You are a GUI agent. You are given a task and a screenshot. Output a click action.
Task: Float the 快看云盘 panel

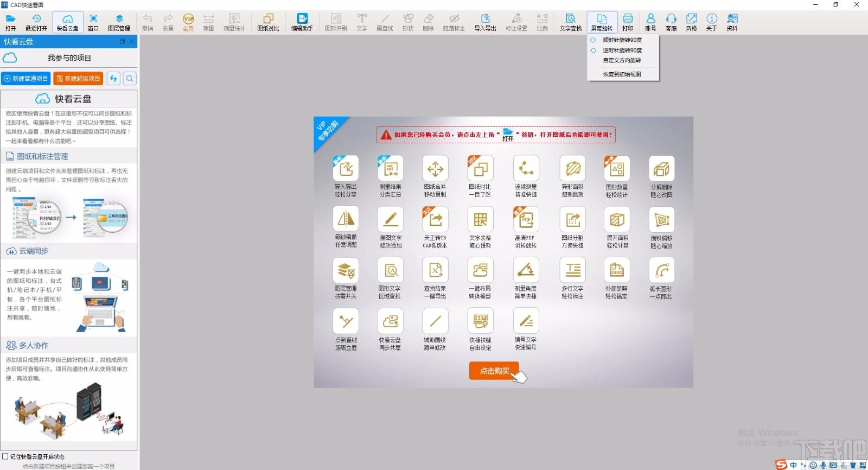pyautogui.click(x=122, y=41)
